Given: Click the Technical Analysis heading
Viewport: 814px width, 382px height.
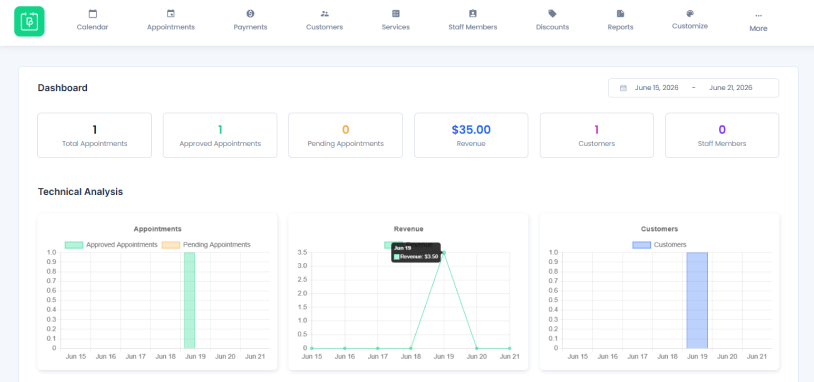Looking at the screenshot, I should tap(80, 192).
